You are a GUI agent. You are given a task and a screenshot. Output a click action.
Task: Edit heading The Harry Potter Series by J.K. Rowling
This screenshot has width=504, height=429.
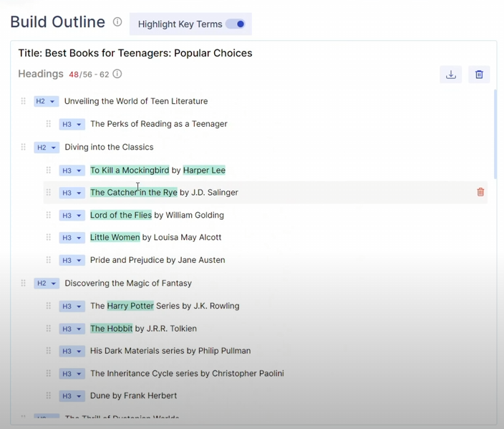165,306
